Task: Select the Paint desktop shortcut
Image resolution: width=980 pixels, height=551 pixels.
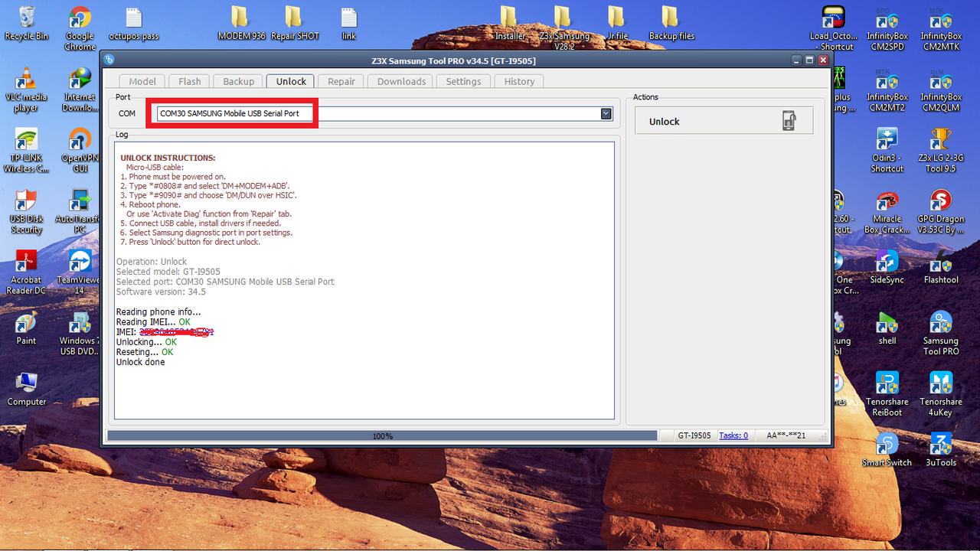Action: pyautogui.click(x=26, y=329)
